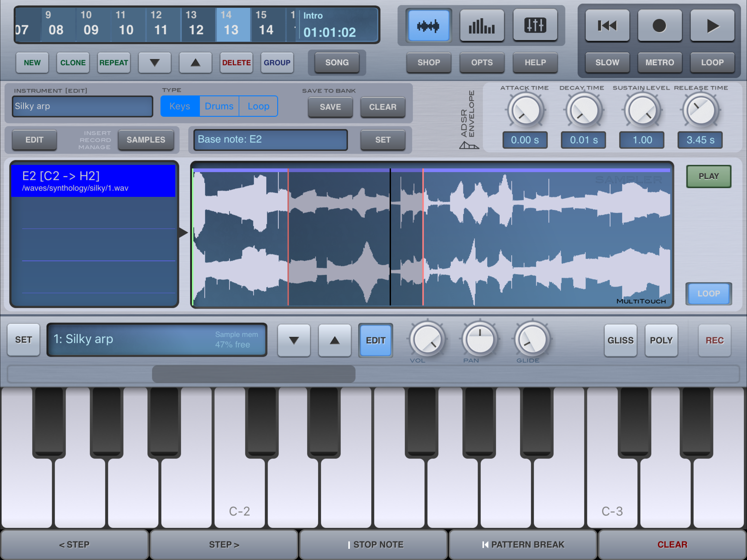
Task: Toggle the METRO metronome button
Action: (659, 63)
